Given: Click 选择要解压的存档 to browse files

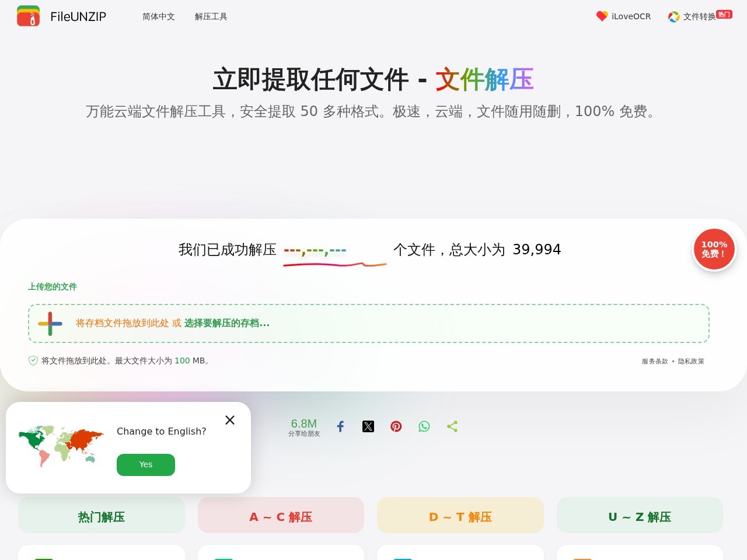Looking at the screenshot, I should coord(227,323).
